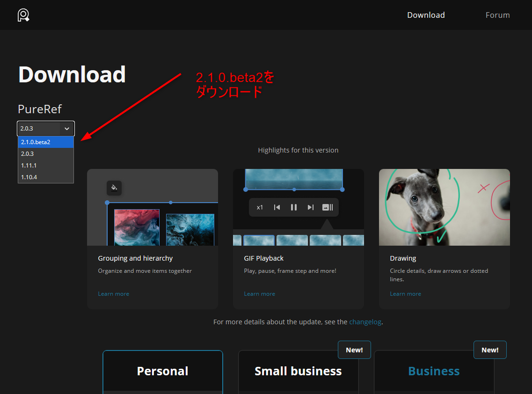Click the GIF filmstrip frames icon
532x394 pixels.
click(x=328, y=207)
